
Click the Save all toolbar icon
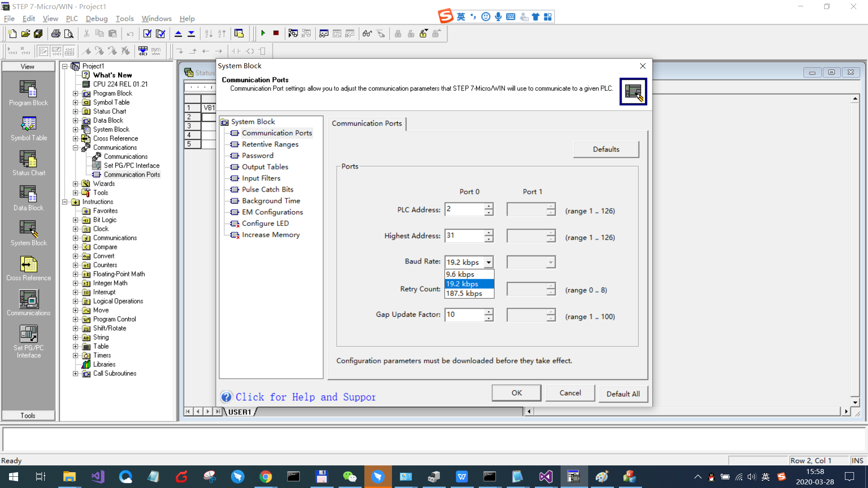point(38,33)
